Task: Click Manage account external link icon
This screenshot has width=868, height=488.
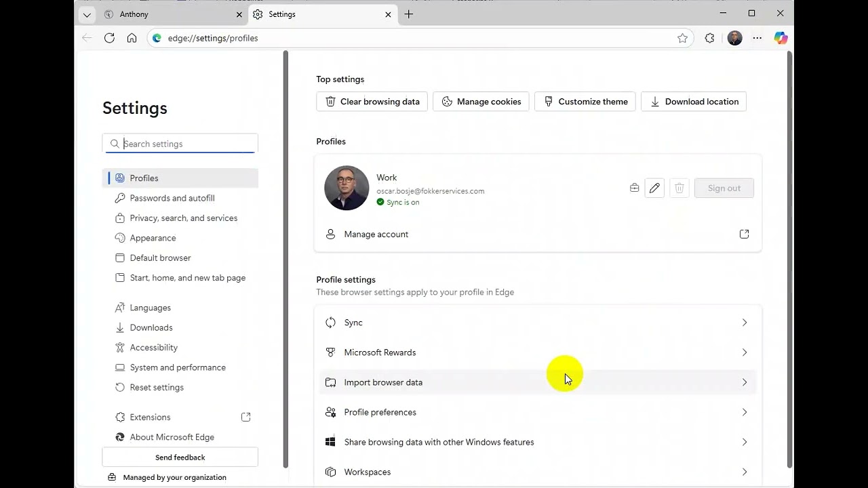Action: (744, 234)
